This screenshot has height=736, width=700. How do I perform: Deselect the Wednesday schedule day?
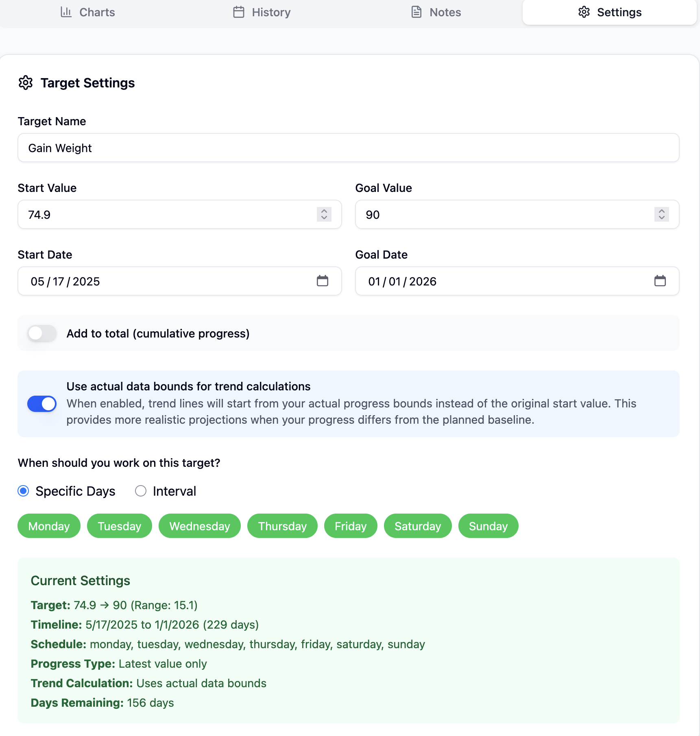(x=199, y=526)
